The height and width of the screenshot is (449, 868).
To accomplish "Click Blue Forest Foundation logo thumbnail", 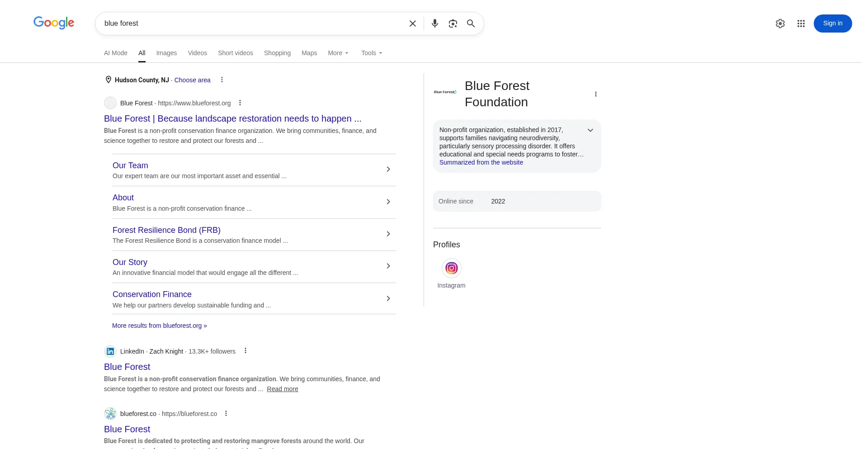I will point(445,92).
